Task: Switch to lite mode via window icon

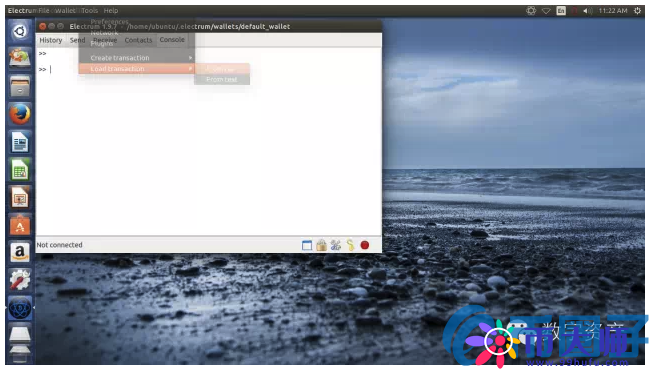Action: coord(307,245)
